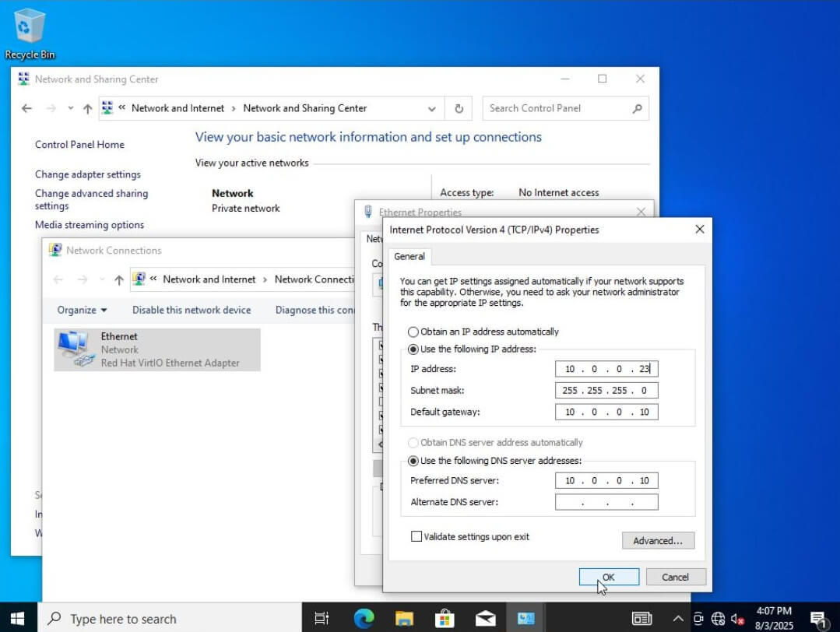Open Task View from taskbar

(322, 619)
